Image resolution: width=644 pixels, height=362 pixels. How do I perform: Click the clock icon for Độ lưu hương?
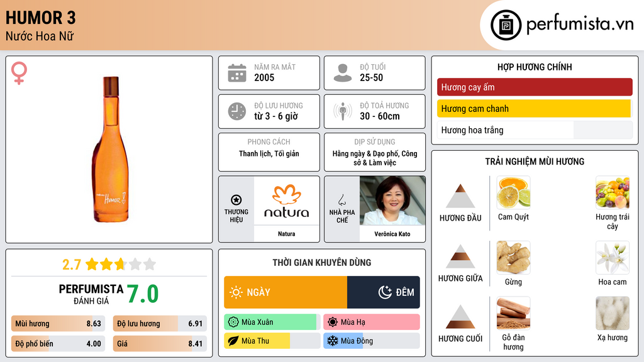(237, 111)
